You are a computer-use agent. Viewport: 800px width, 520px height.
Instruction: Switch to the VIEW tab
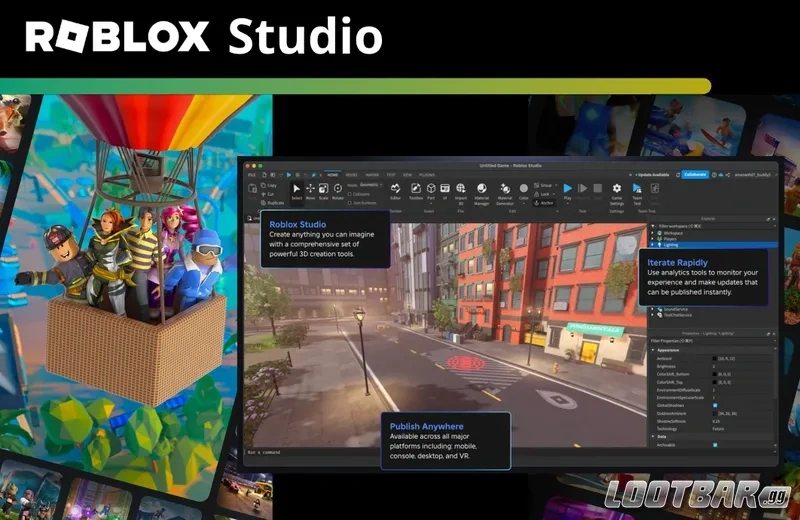click(x=407, y=175)
